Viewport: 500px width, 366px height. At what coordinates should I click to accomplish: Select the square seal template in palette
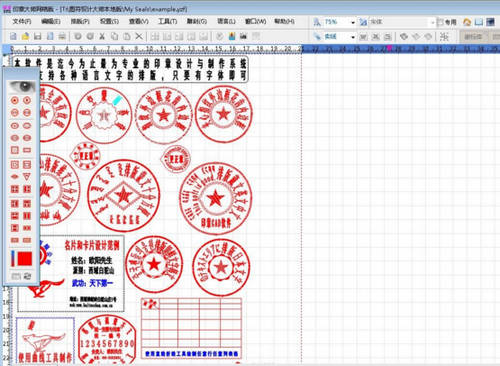point(15,150)
